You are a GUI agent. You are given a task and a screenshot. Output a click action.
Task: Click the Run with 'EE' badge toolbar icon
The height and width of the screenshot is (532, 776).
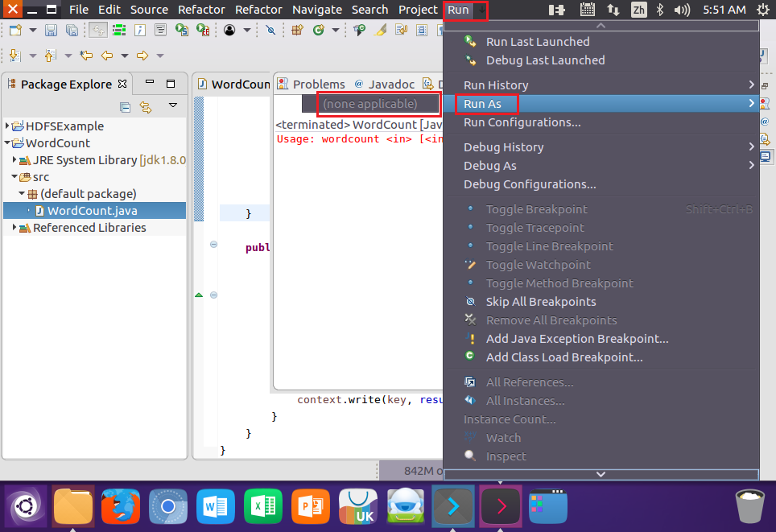pyautogui.click(x=203, y=31)
